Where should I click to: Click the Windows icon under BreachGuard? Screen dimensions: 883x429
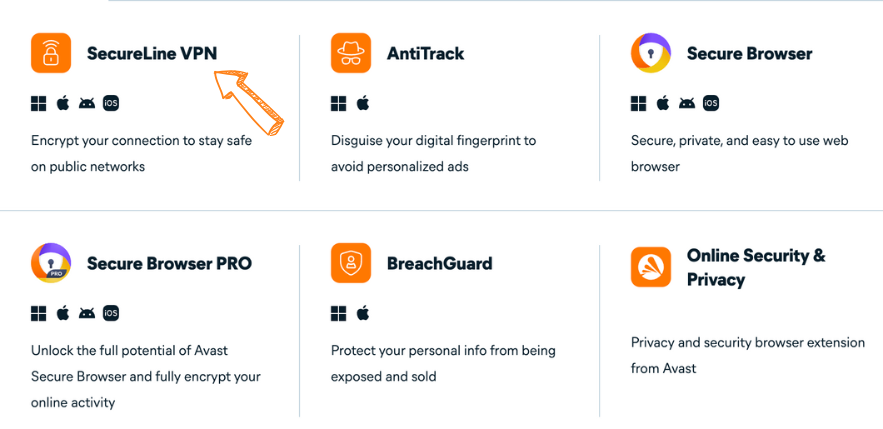click(338, 314)
